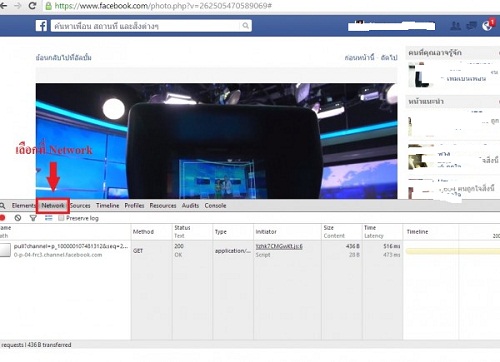Open the notifications globe icon
Screen dimensions: 500x362
click(x=487, y=26)
